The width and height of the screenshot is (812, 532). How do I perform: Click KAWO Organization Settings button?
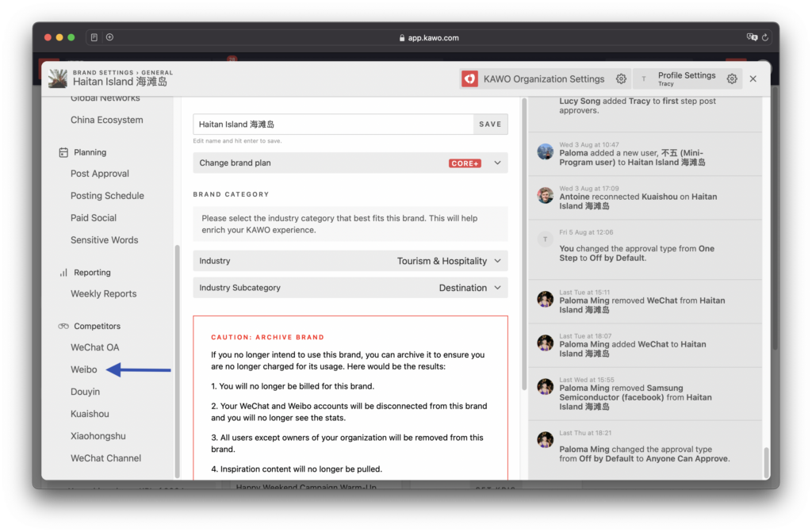(544, 78)
